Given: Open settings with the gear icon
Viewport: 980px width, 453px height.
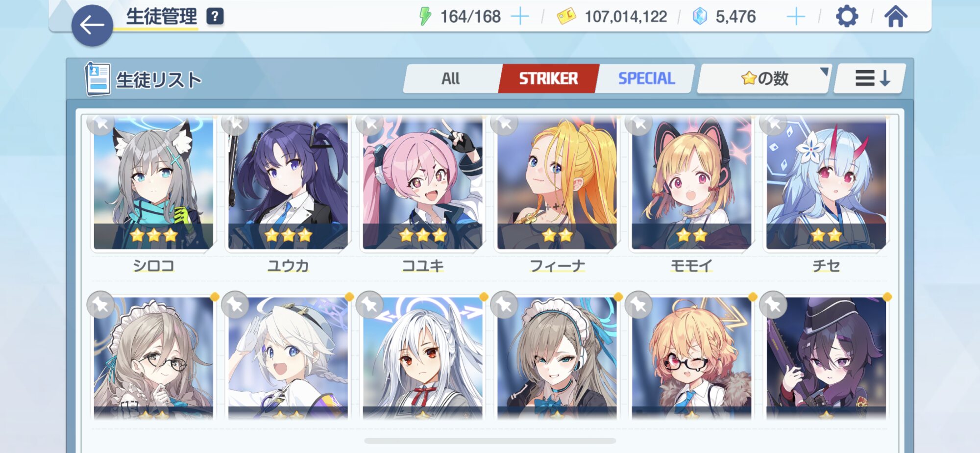Looking at the screenshot, I should click(847, 17).
